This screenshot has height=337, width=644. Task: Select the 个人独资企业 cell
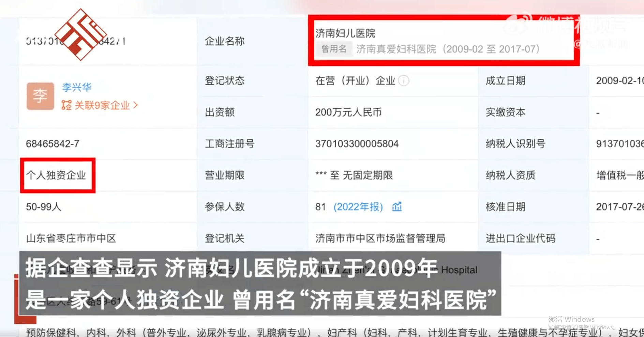click(x=56, y=175)
